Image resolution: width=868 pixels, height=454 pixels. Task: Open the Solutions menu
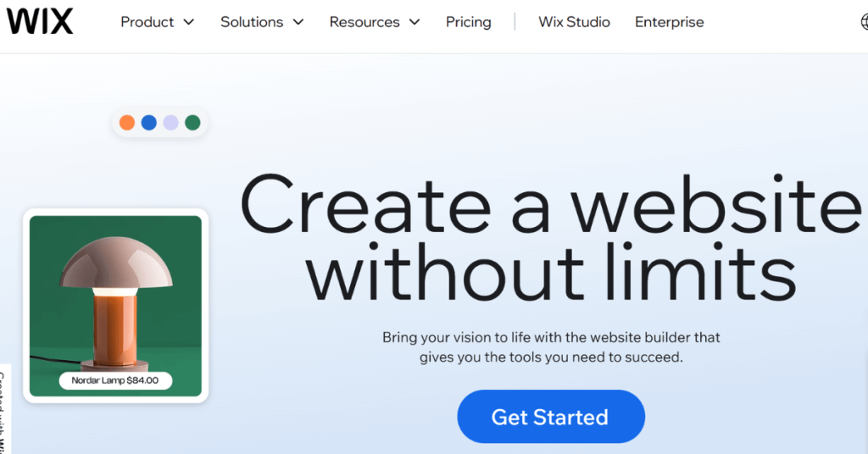coord(252,22)
